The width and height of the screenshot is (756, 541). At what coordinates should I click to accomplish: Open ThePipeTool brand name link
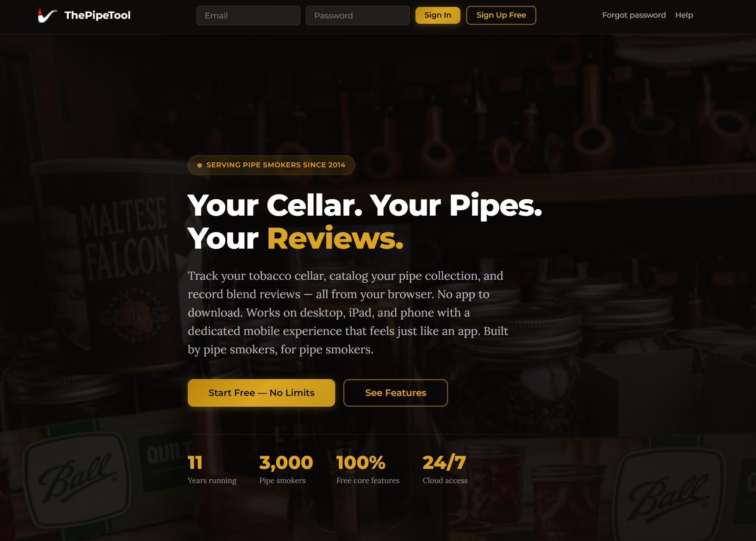coord(98,15)
